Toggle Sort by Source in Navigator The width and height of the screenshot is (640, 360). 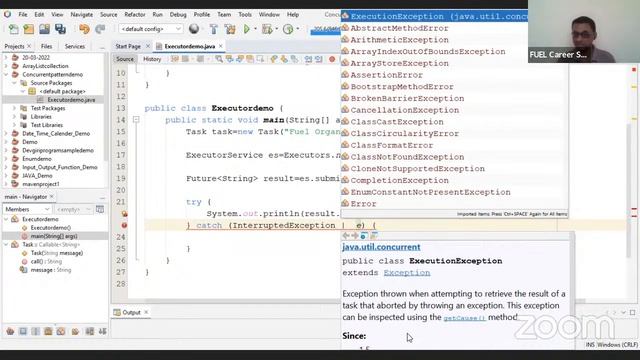pos(102,331)
